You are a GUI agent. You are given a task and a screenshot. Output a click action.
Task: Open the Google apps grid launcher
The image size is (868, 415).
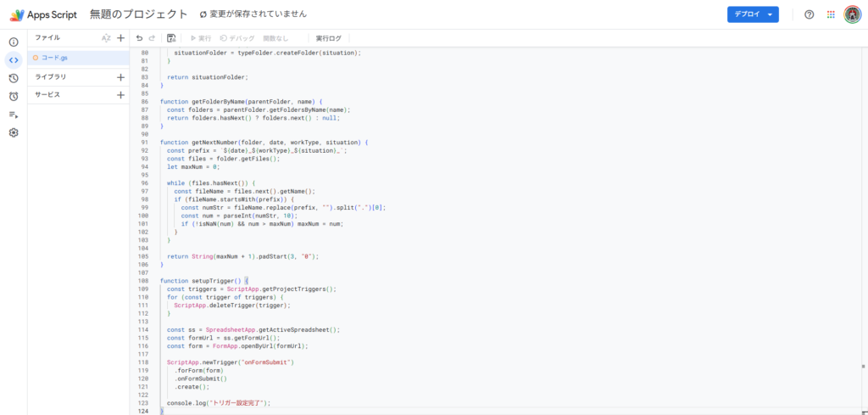pyautogui.click(x=830, y=14)
